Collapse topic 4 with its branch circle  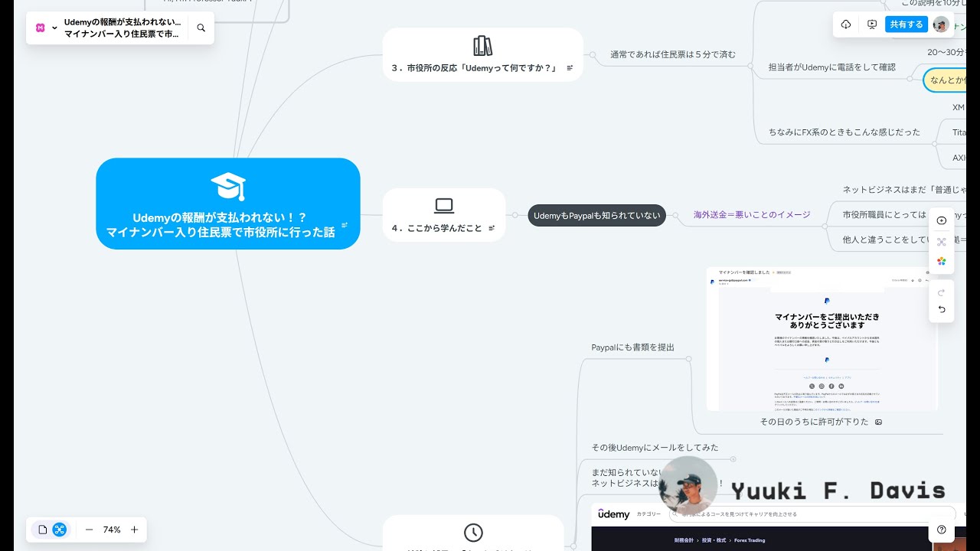pyautogui.click(x=515, y=215)
